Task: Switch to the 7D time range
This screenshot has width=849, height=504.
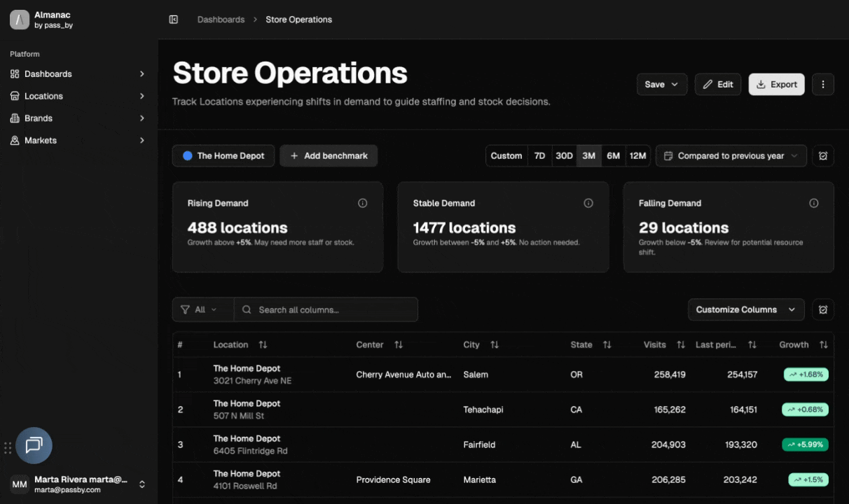Action: pyautogui.click(x=539, y=155)
